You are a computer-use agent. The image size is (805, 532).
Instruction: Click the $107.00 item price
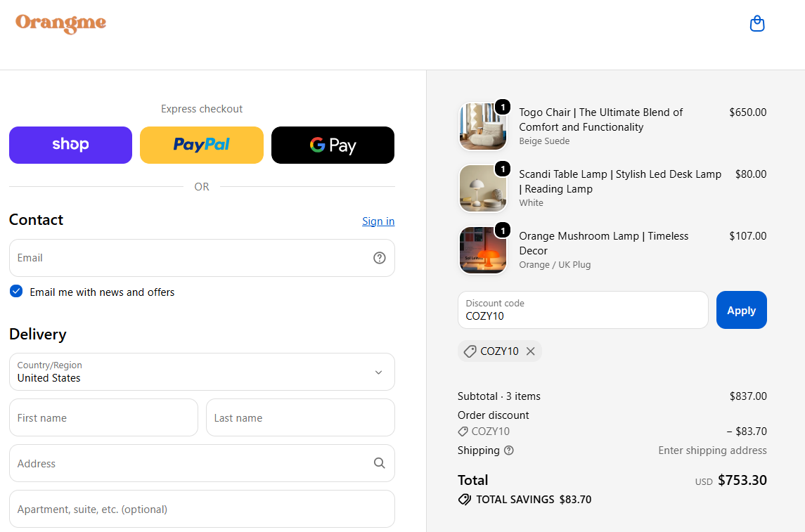[747, 236]
